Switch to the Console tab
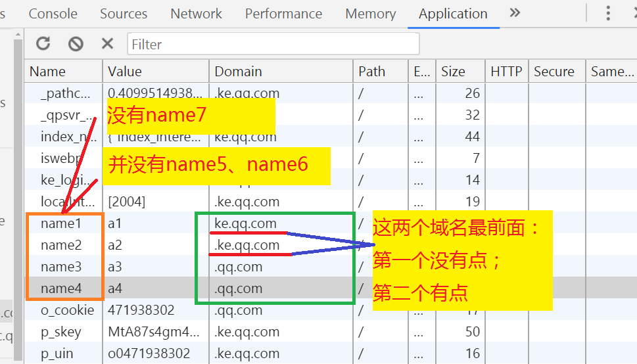This screenshot has height=364, width=637. [53, 13]
